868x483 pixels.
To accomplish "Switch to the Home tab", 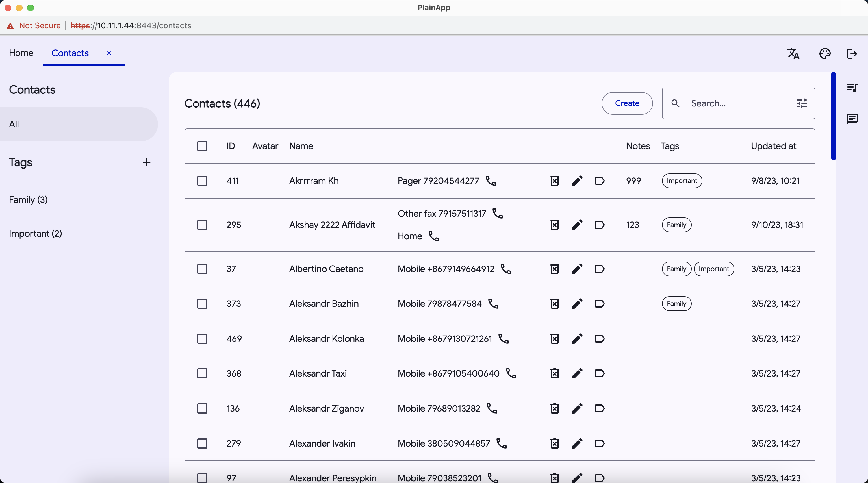I will point(21,53).
